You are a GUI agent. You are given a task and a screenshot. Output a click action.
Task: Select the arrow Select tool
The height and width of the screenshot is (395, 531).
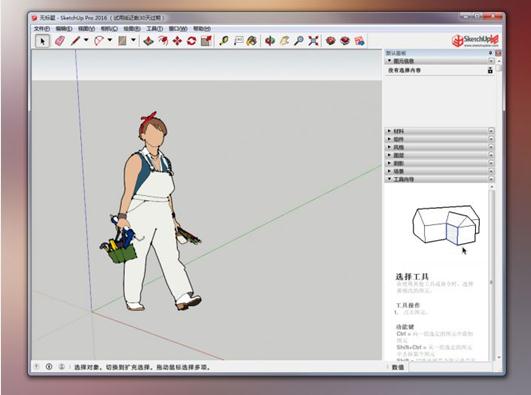[x=42, y=41]
